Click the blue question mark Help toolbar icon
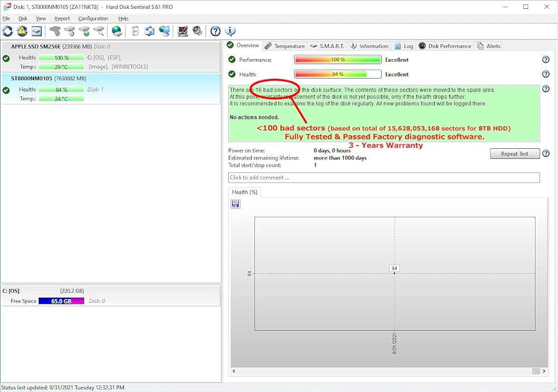The width and height of the screenshot is (558, 392). (x=215, y=31)
